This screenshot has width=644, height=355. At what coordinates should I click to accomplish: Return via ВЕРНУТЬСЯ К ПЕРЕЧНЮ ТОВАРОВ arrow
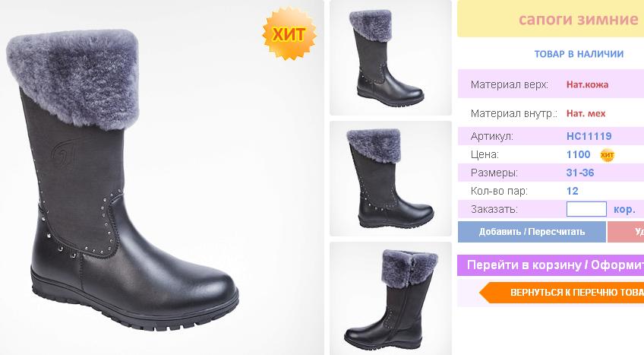pos(561,293)
